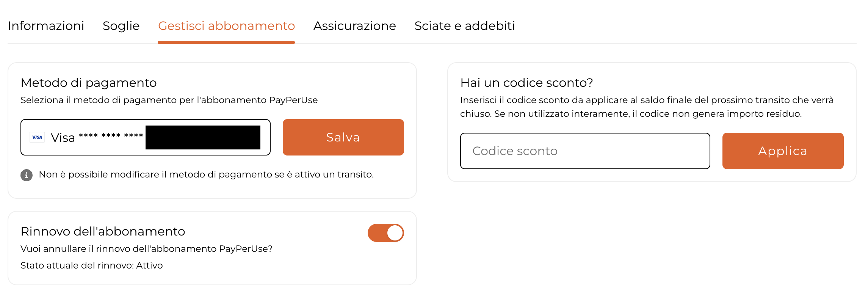Click the Vuoi annullare il rinnovo question
Viewport: 868px width, 289px height.
[x=146, y=249]
